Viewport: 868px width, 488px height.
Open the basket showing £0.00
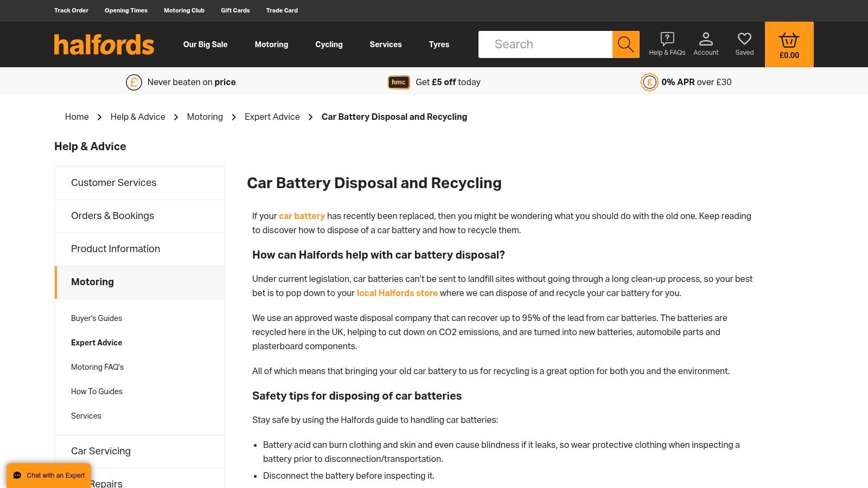click(x=789, y=44)
